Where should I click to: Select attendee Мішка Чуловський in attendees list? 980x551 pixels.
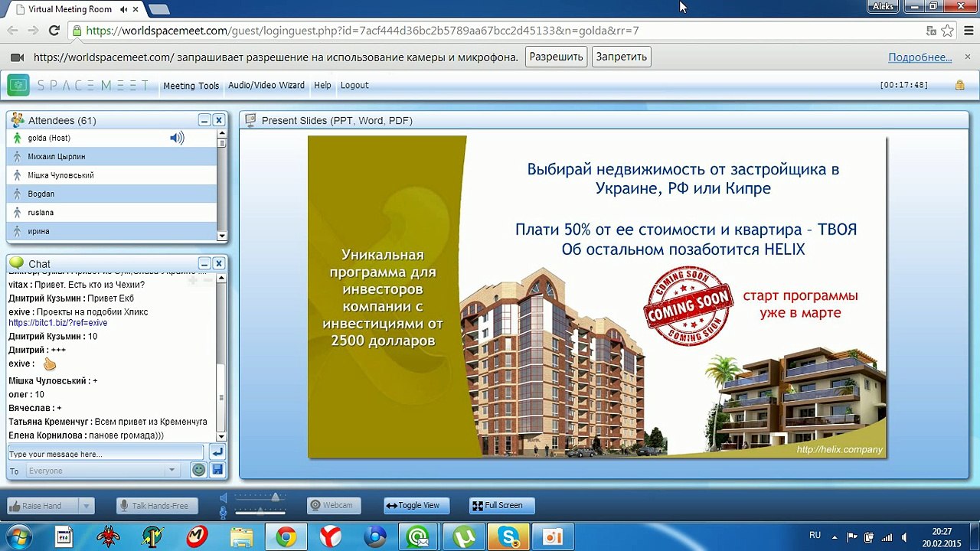[x=112, y=175]
